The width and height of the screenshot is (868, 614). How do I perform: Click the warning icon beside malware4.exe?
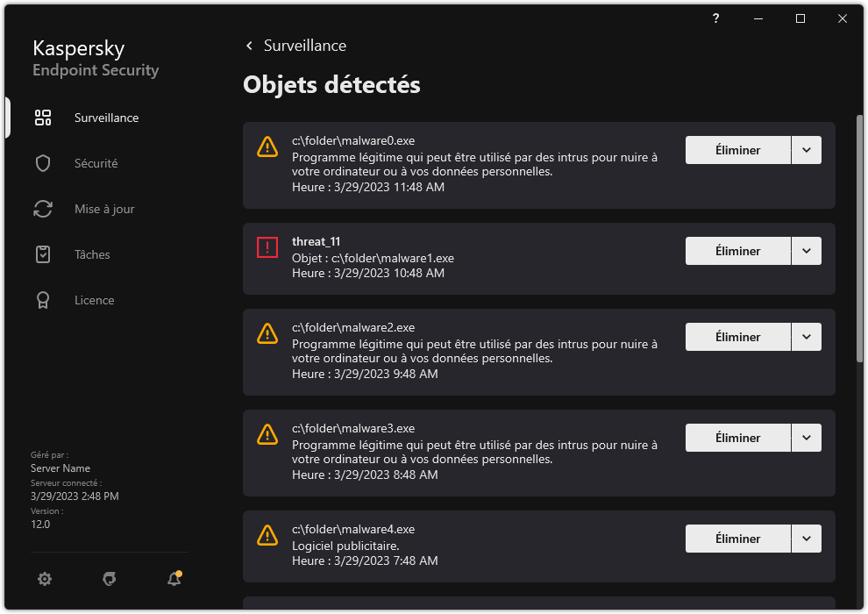pyautogui.click(x=267, y=535)
